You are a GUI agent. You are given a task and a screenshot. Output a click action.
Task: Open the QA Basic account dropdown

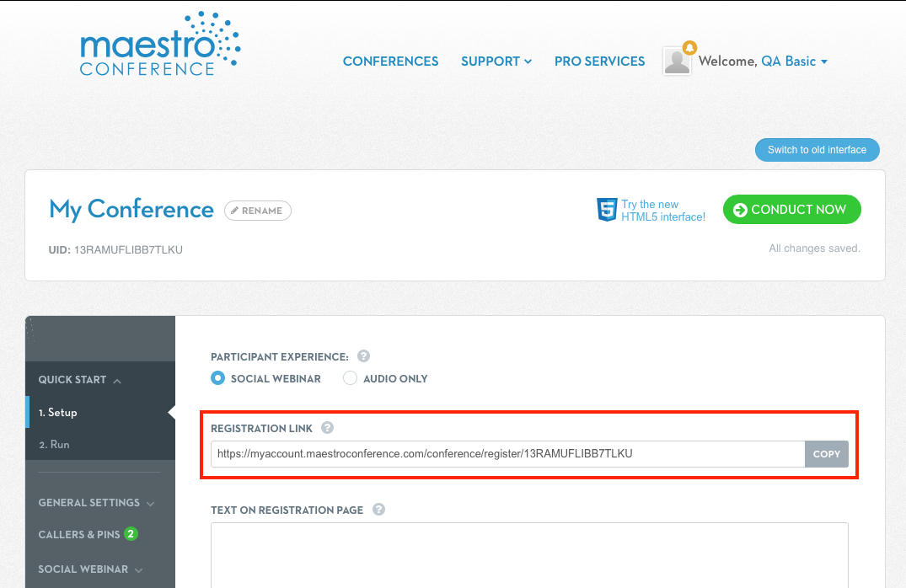point(794,61)
